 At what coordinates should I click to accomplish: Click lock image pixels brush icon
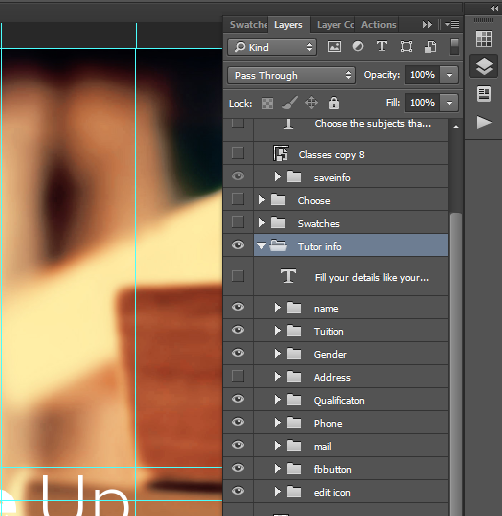click(290, 103)
